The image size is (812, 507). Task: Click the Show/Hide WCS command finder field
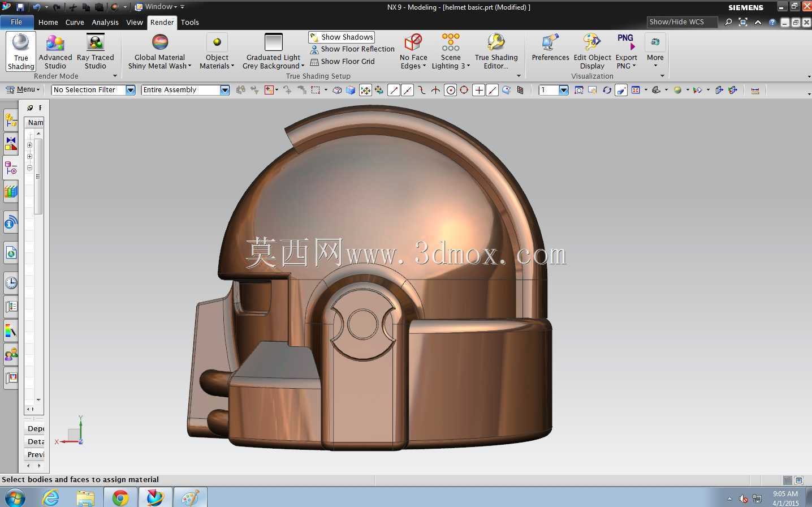pyautogui.click(x=681, y=22)
